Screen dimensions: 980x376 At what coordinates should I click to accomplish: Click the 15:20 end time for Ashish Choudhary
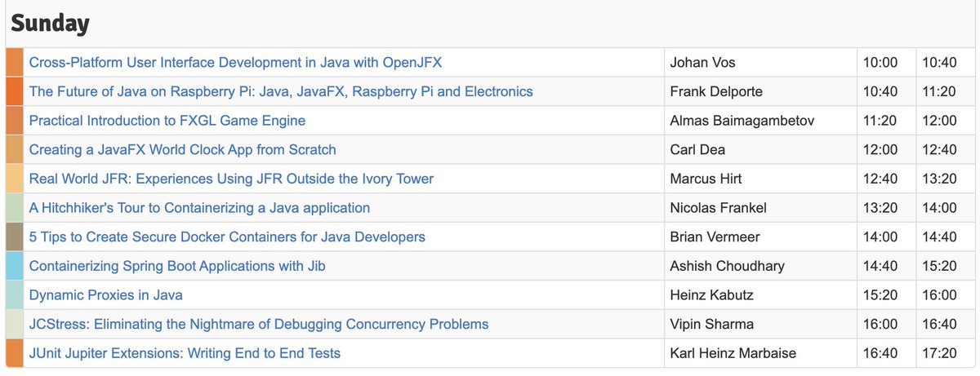click(939, 266)
